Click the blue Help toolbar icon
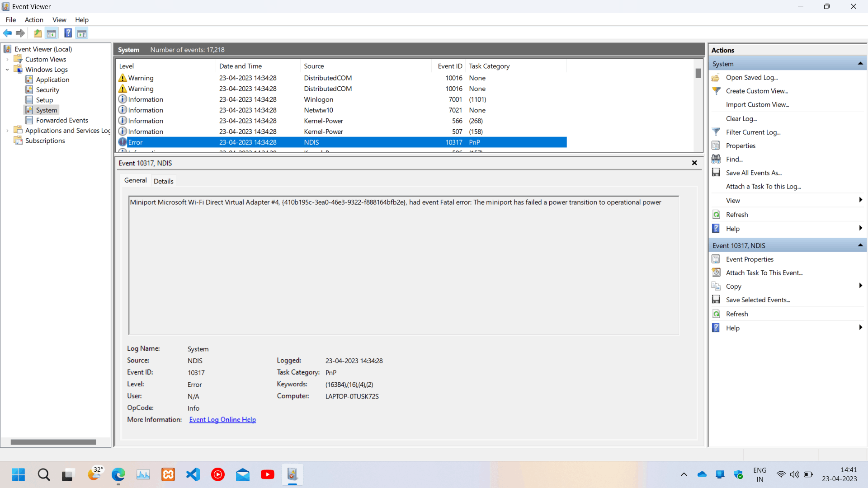The width and height of the screenshot is (868, 488). point(68,33)
